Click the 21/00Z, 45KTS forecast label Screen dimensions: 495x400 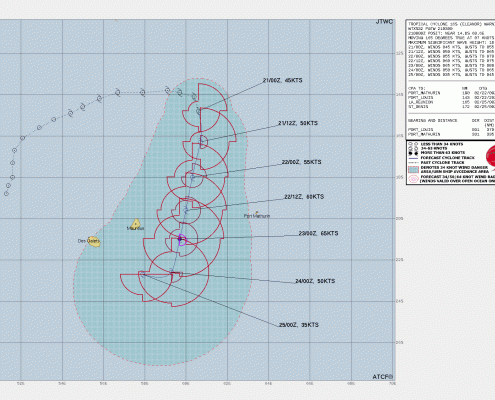coord(282,80)
